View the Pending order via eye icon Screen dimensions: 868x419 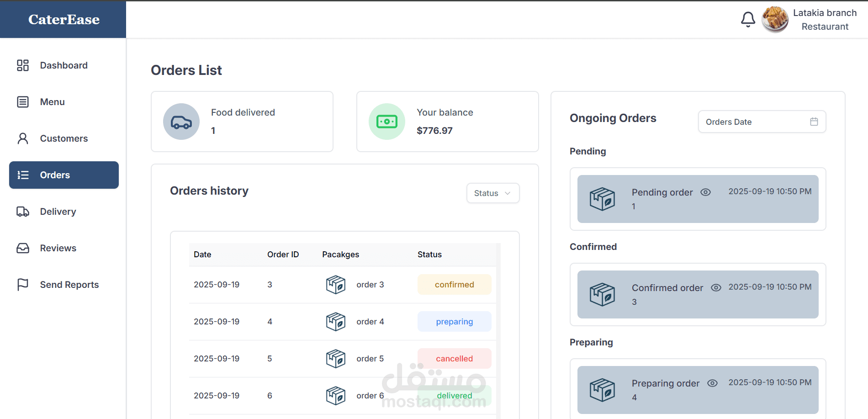705,192
